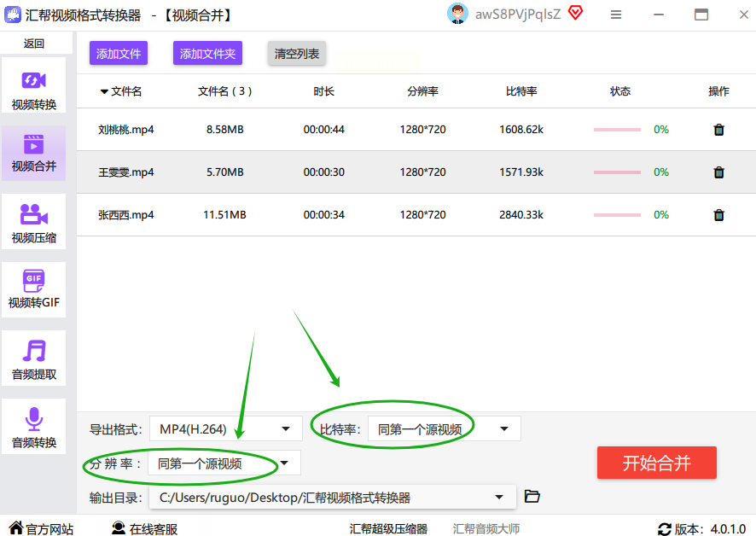Viewport: 756px width, 536px height.
Task: Open the 官方网站 official website link
Action: (49, 529)
